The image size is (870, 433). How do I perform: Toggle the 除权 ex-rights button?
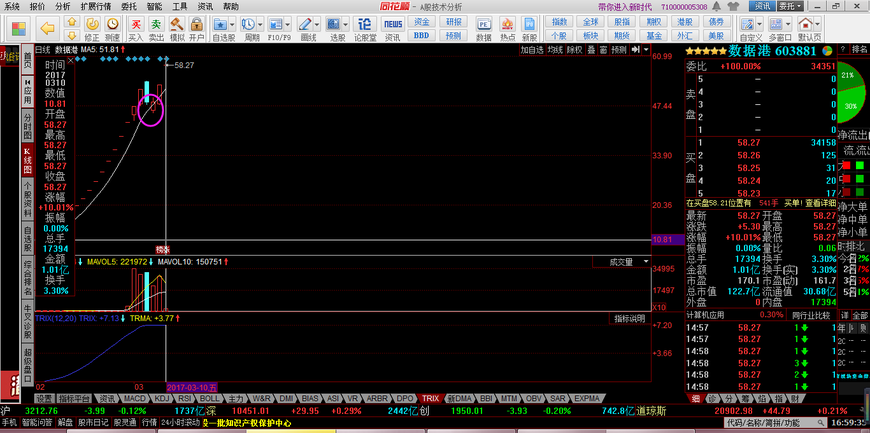574,49
